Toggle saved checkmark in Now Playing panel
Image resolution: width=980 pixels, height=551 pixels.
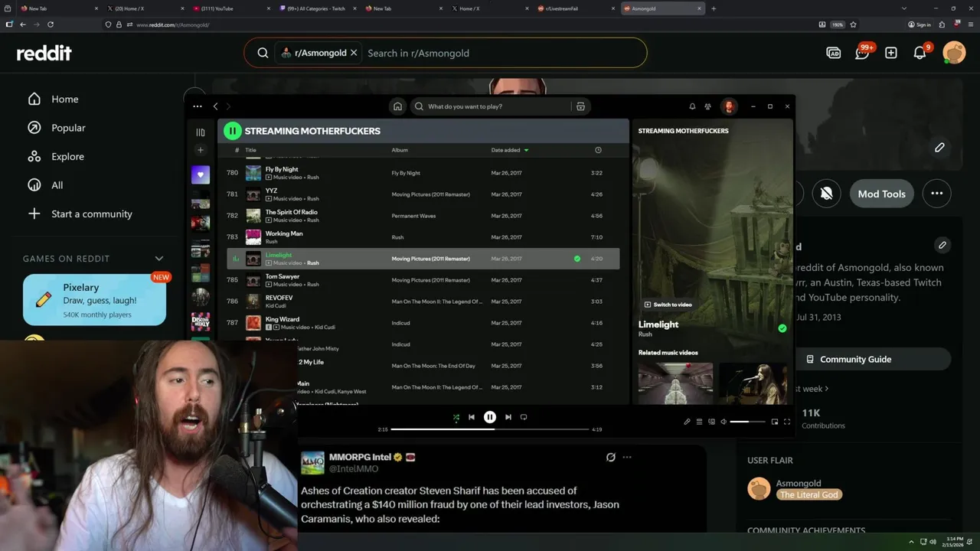click(782, 328)
